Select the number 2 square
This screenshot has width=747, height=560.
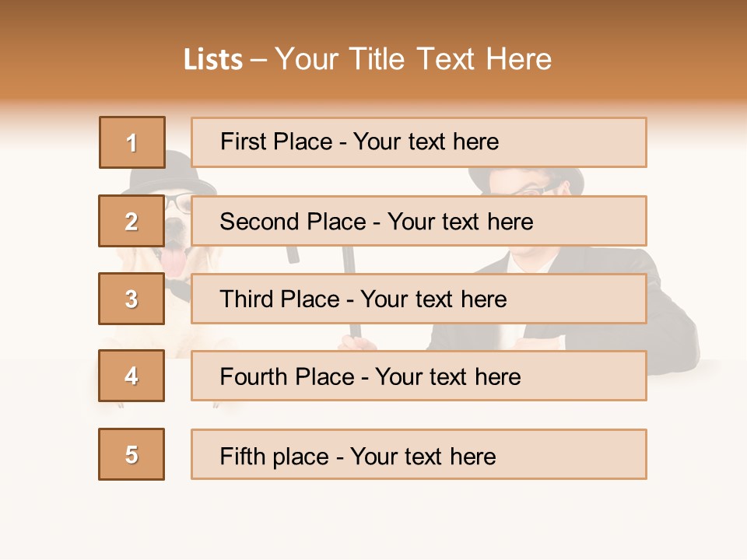(x=132, y=221)
